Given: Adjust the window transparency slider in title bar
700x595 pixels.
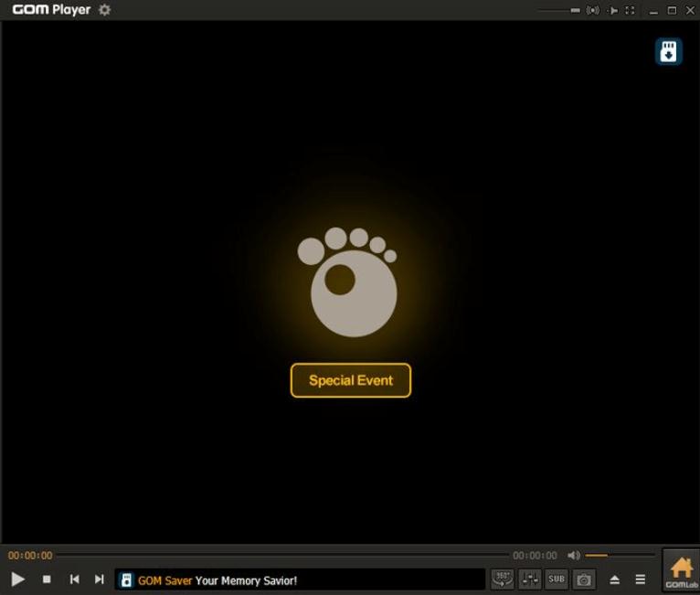Looking at the screenshot, I should click(x=559, y=10).
